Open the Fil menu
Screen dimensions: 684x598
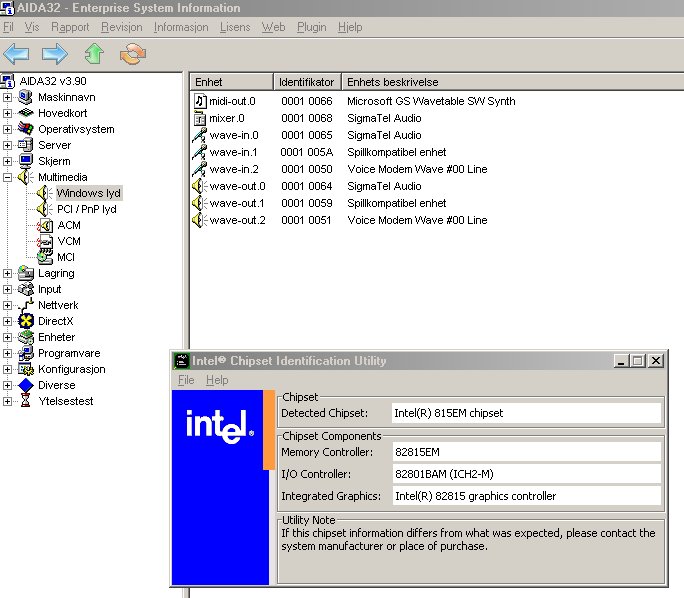pos(8,27)
